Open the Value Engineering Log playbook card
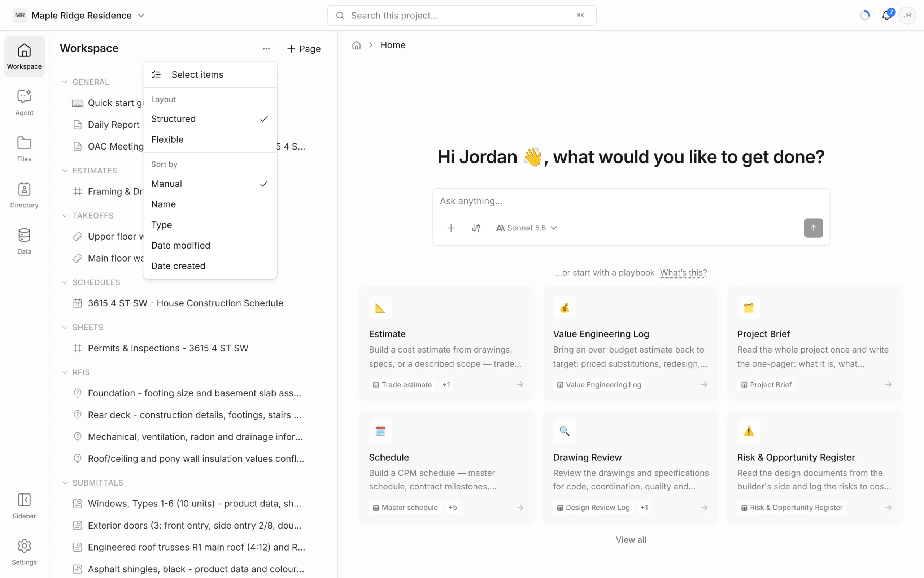 [631, 344]
